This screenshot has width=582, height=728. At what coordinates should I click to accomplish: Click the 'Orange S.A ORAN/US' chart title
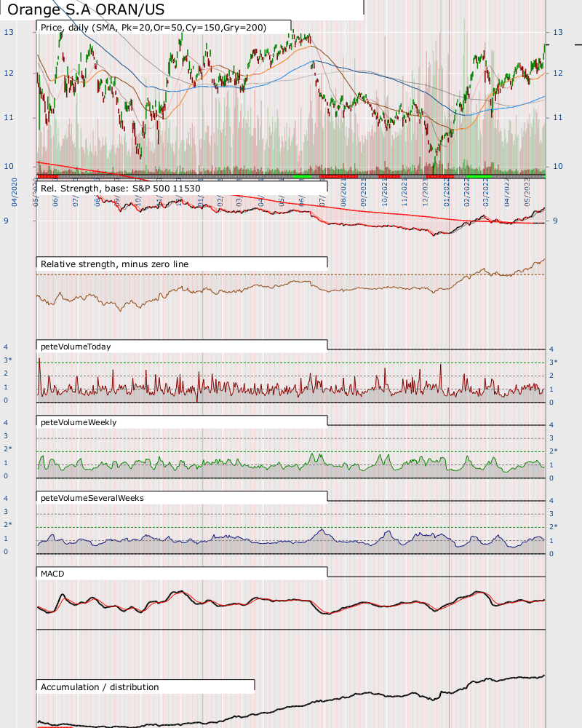86,9
